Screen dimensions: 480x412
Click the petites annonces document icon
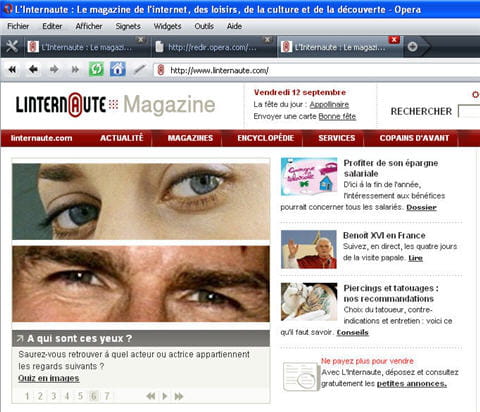(x=301, y=376)
